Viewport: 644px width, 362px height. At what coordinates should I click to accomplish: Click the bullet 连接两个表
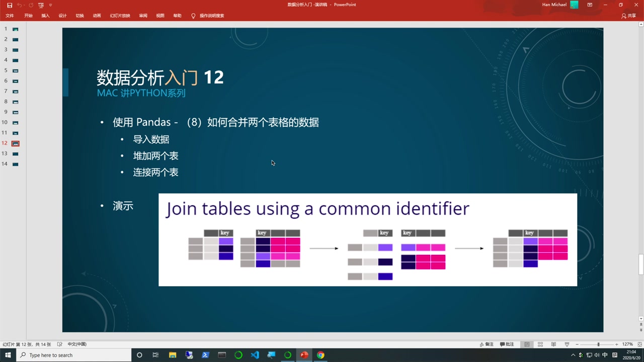[155, 172]
